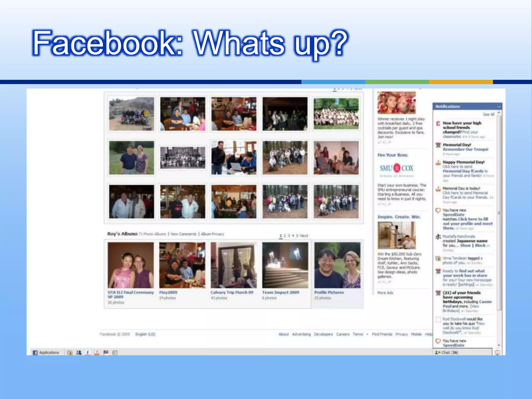The width and height of the screenshot is (532, 399).
Task: Open the groups (two people) bookmark icon
Action: click(79, 353)
